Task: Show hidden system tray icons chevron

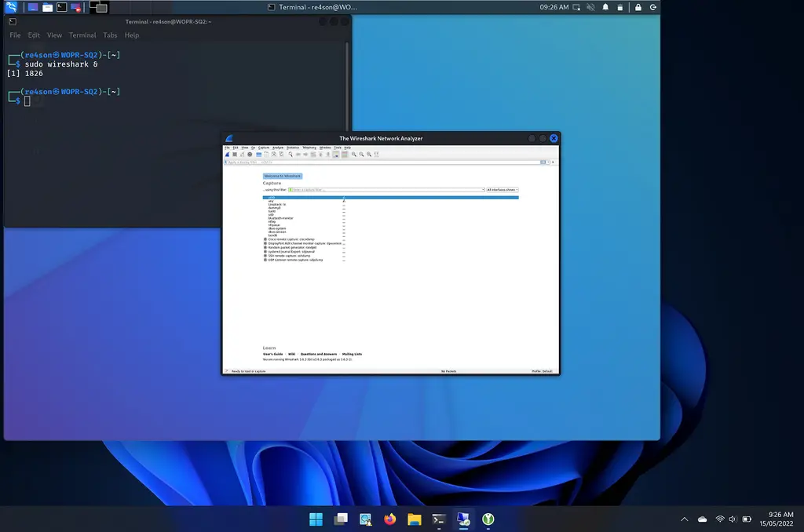Action: (684, 519)
